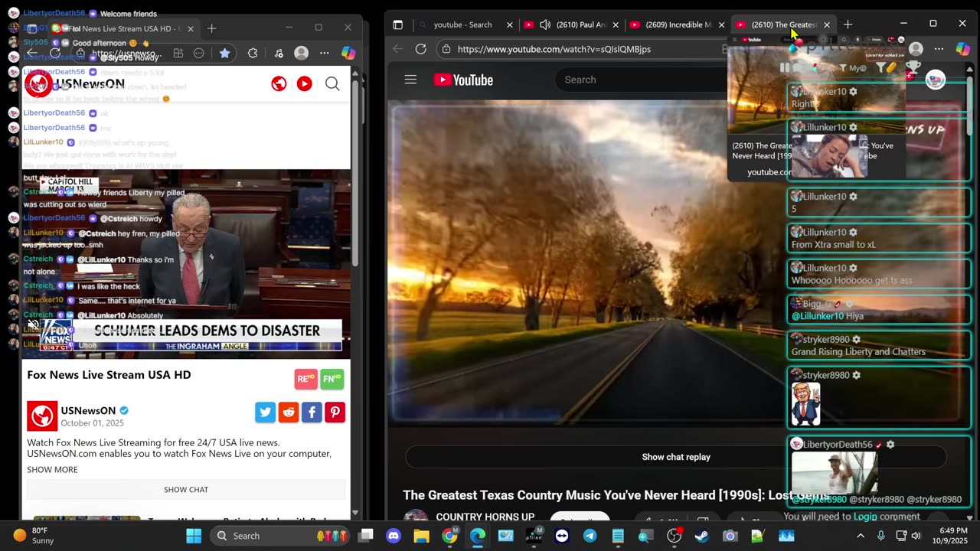Expand the chat with SHOW CHAT
This screenshot has width=980, height=551.
(186, 490)
